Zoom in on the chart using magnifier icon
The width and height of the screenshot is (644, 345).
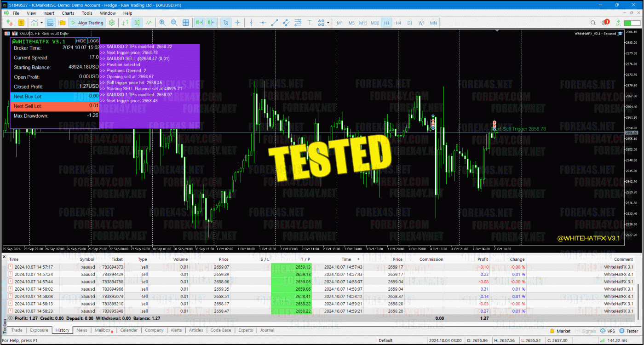tap(163, 23)
